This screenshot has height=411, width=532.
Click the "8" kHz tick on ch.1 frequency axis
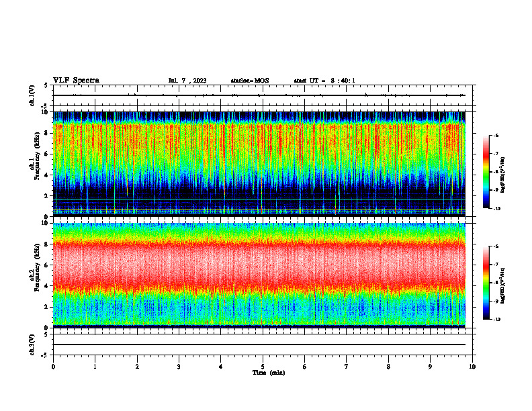pos(47,133)
